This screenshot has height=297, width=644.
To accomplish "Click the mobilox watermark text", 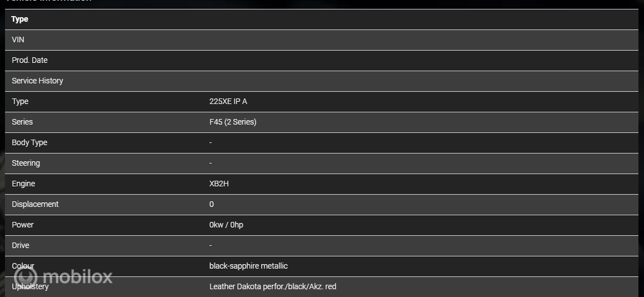I will 77,276.
